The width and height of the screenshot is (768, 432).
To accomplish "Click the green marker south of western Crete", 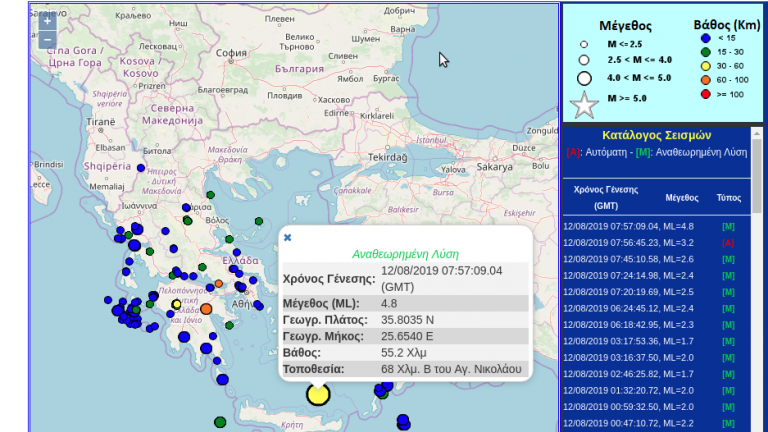I will (220, 422).
